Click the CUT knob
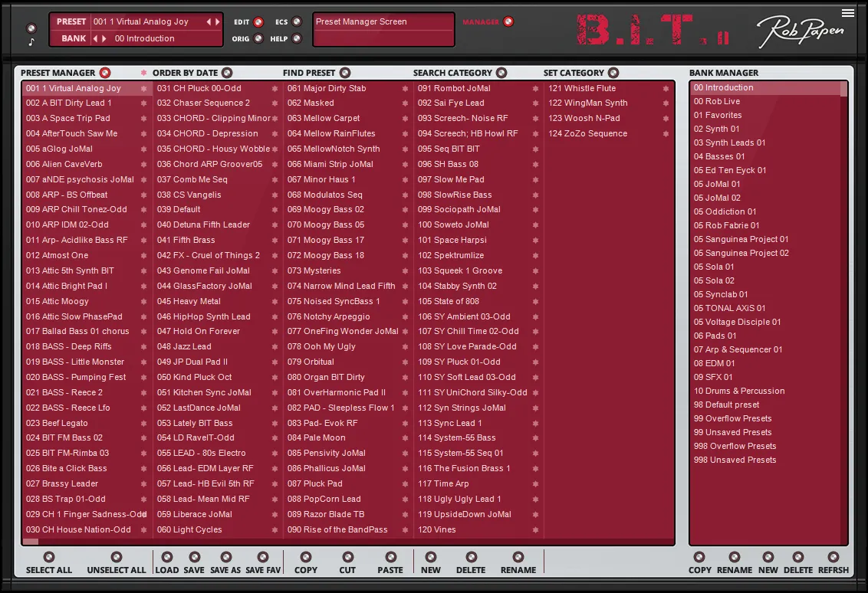 pos(347,557)
